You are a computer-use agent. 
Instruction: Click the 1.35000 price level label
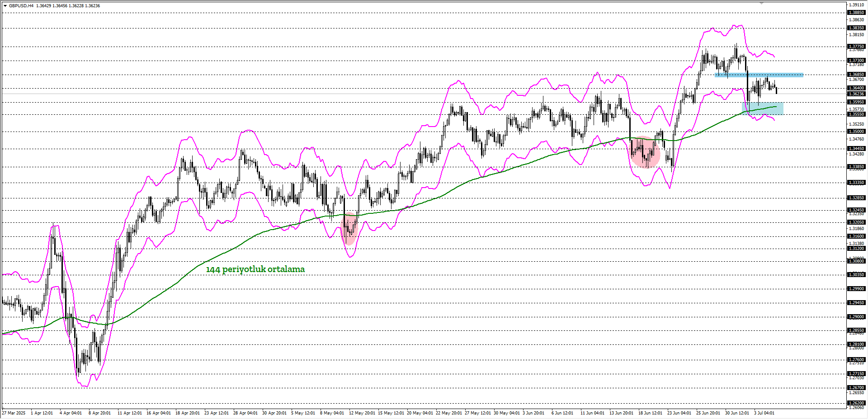tap(856, 132)
